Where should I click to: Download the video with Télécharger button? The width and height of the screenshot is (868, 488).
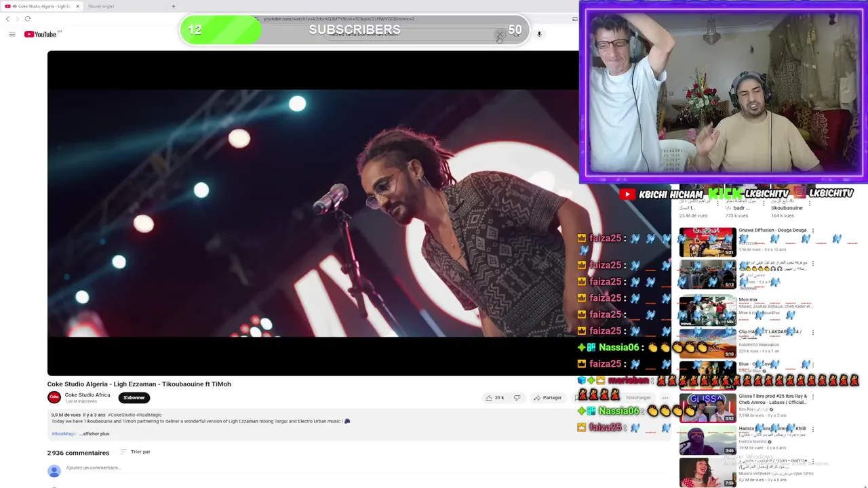click(x=637, y=398)
